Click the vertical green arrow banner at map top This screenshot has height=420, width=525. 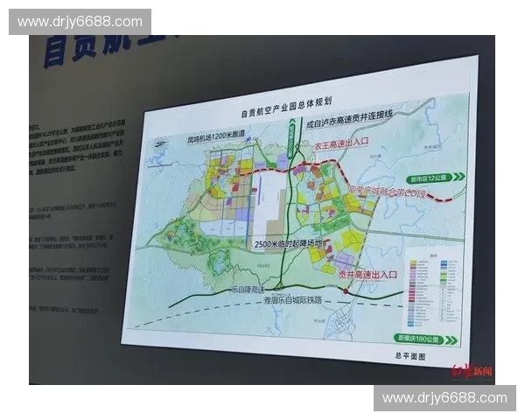coord(290,137)
